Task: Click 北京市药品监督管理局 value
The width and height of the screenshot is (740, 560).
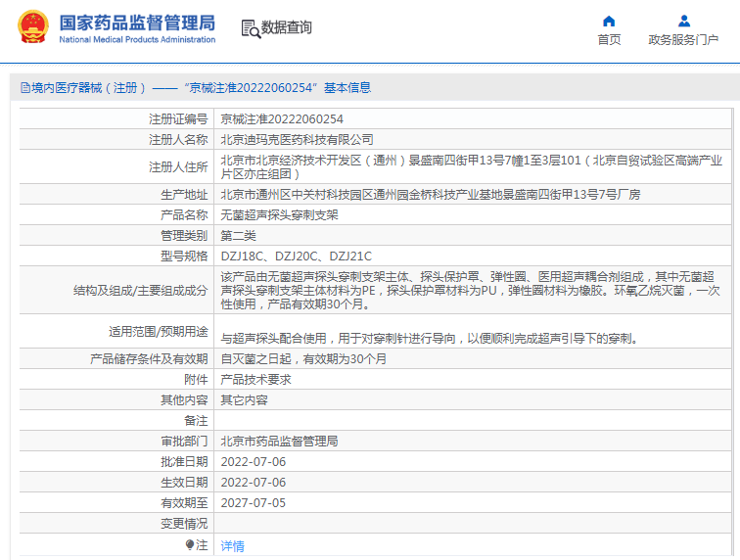Action: coord(279,441)
